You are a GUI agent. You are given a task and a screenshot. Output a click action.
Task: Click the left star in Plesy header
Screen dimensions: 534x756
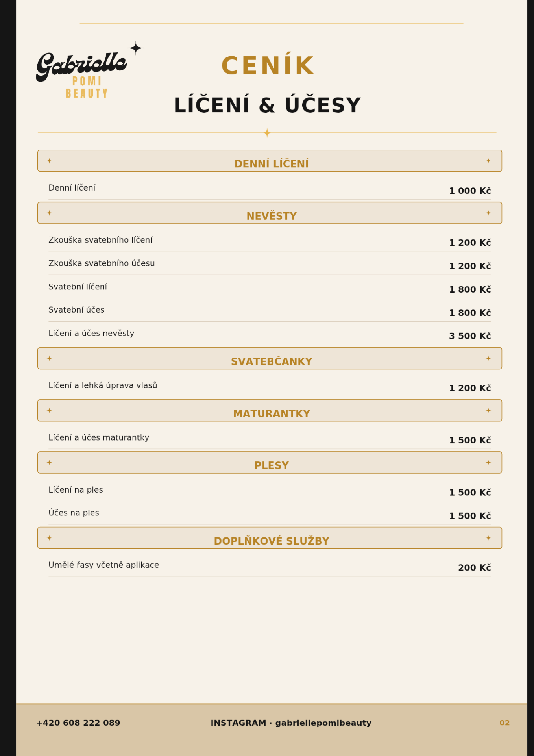tap(49, 463)
